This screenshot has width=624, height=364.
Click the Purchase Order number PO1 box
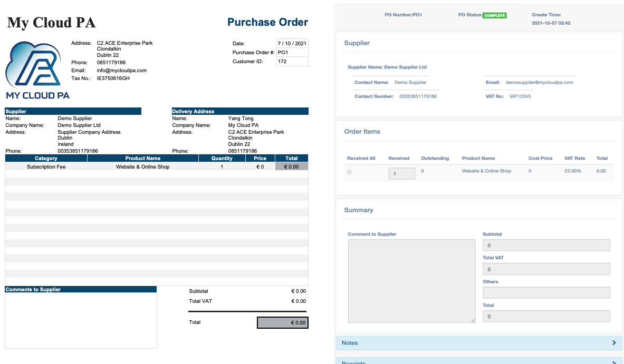click(x=292, y=53)
